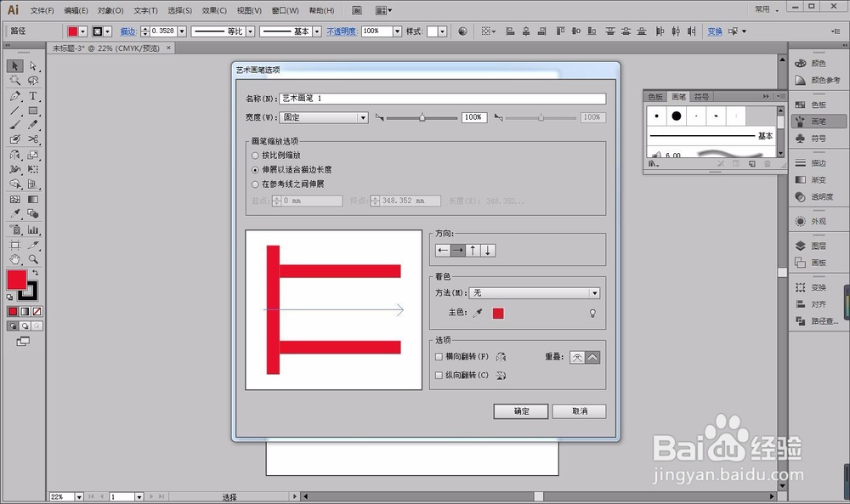Screen dimensions: 850x504
Task: Click the 确定 button
Action: [x=521, y=411]
